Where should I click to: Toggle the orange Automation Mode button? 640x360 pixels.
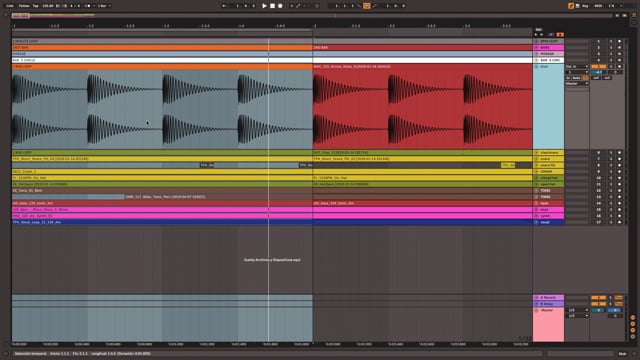(x=560, y=35)
